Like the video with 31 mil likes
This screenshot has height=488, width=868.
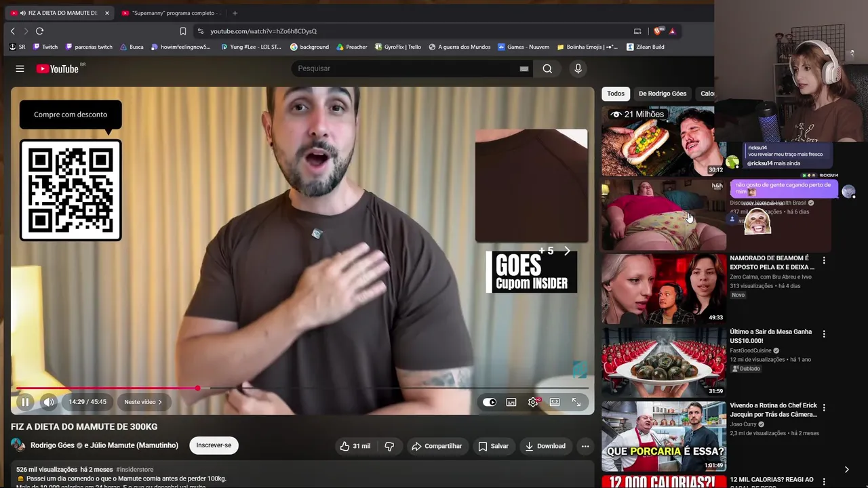click(x=355, y=446)
